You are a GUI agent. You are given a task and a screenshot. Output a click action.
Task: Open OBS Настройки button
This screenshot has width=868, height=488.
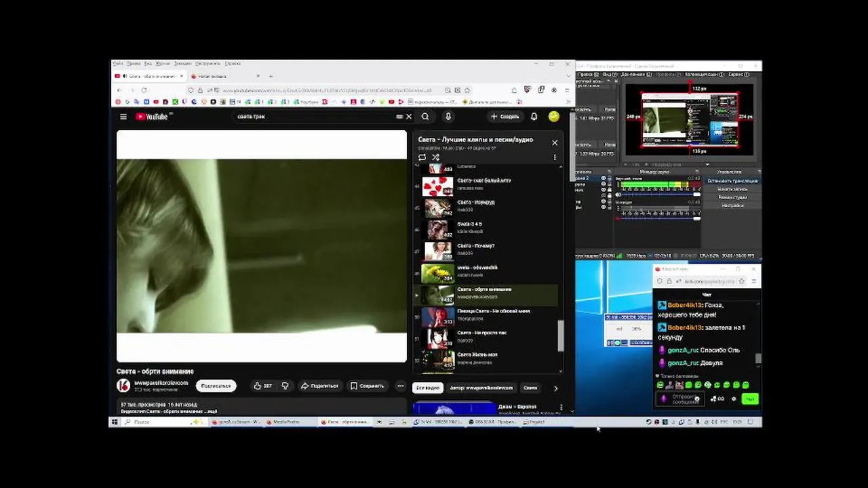click(x=732, y=205)
